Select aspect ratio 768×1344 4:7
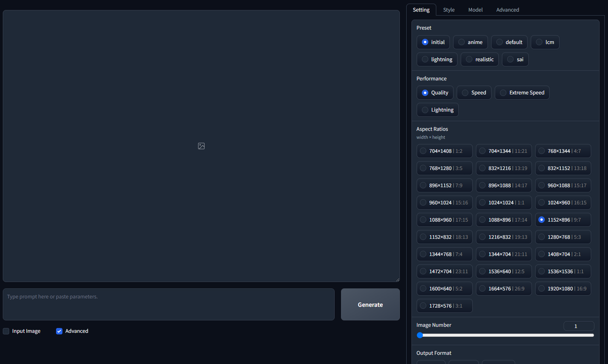Viewport: 608px width, 364px height. coord(563,151)
